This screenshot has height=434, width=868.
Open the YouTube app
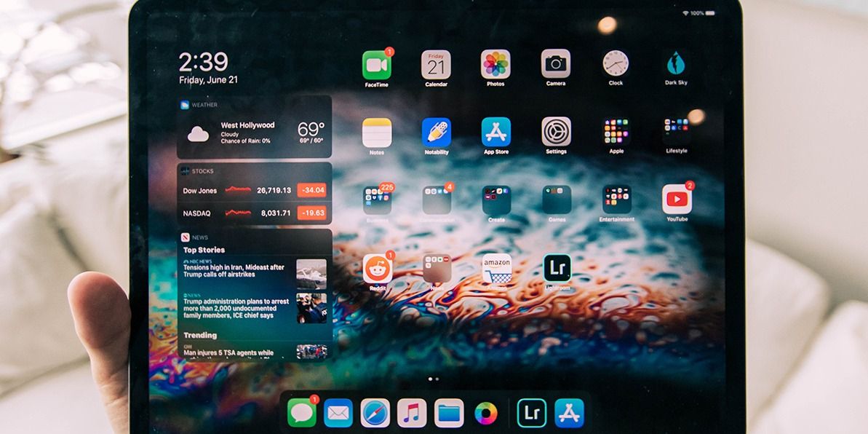[677, 199]
